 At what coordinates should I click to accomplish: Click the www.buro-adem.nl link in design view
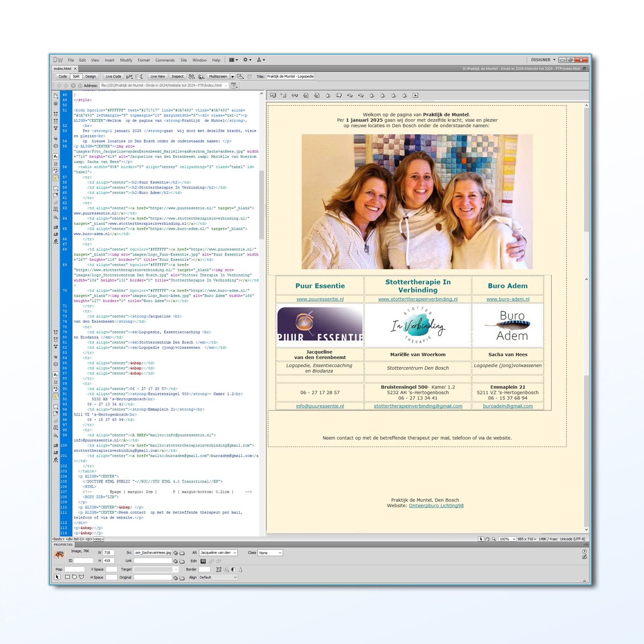click(508, 299)
